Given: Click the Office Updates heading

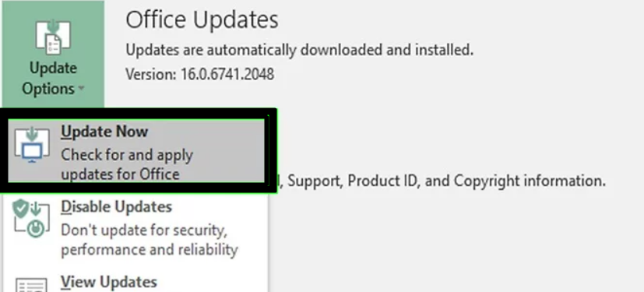Looking at the screenshot, I should (x=202, y=19).
